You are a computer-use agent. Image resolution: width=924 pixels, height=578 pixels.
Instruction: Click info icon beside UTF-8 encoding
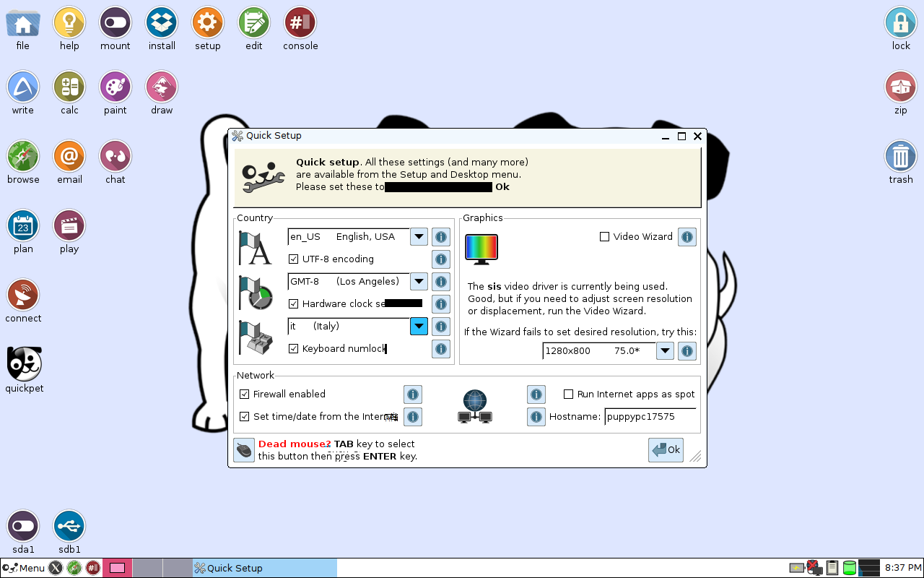click(x=441, y=259)
